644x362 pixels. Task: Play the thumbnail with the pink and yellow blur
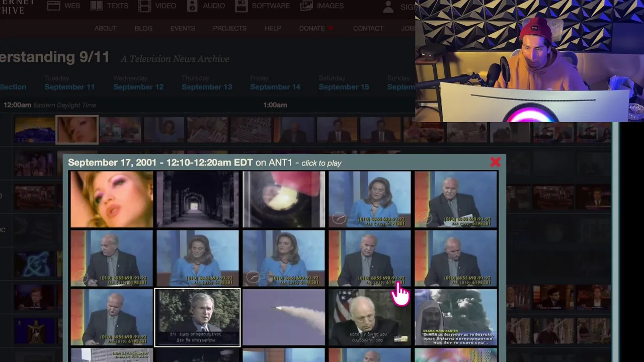[x=284, y=199]
